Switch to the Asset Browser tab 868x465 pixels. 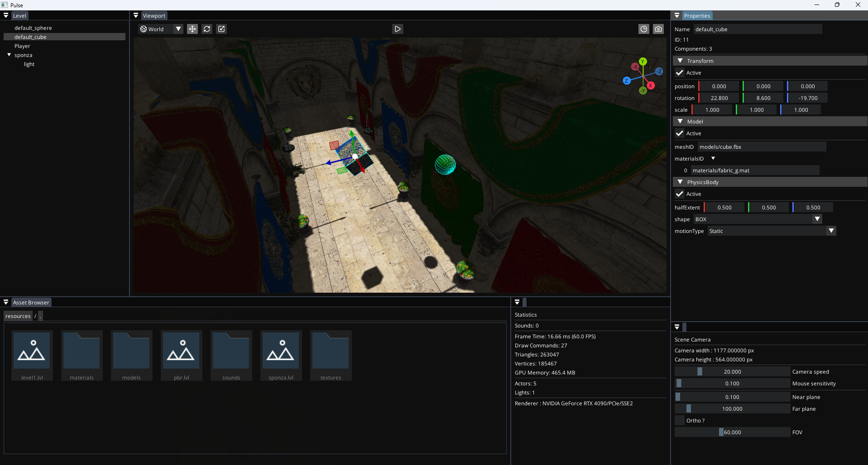click(31, 303)
